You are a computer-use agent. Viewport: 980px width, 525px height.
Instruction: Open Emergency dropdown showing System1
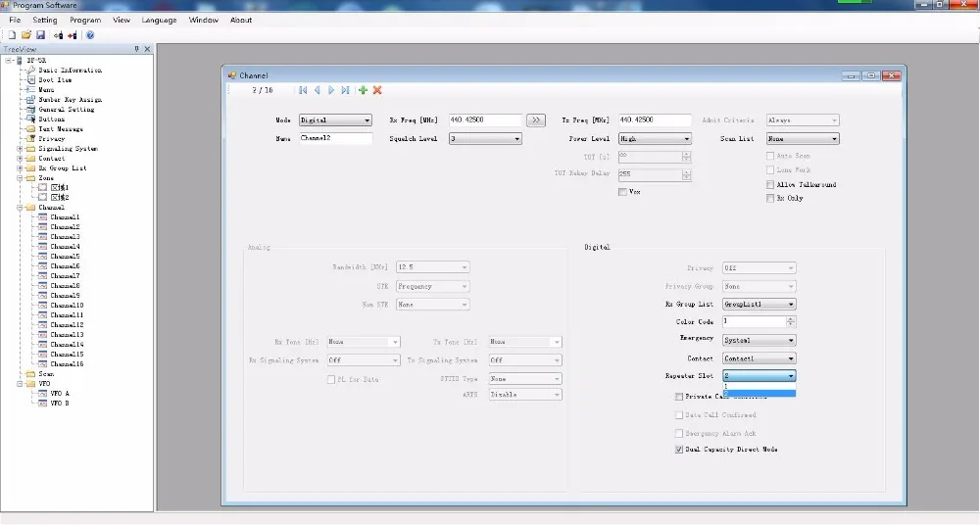[759, 341]
